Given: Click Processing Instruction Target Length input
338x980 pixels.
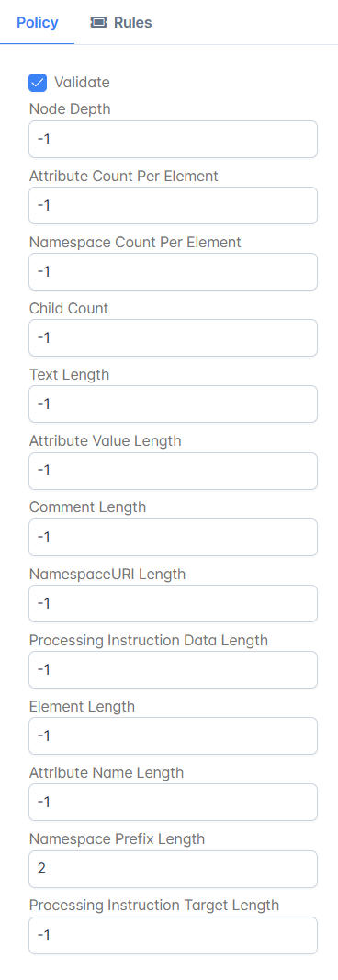Looking at the screenshot, I should [173, 935].
